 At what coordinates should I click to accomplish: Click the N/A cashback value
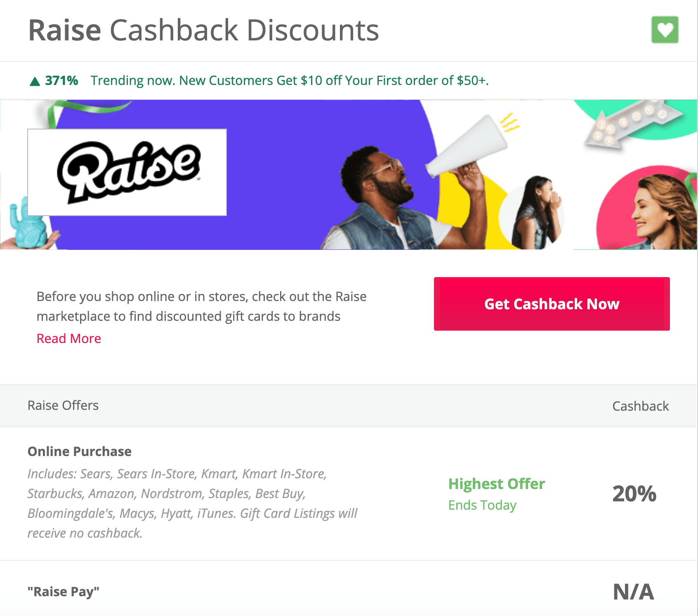coord(633,592)
